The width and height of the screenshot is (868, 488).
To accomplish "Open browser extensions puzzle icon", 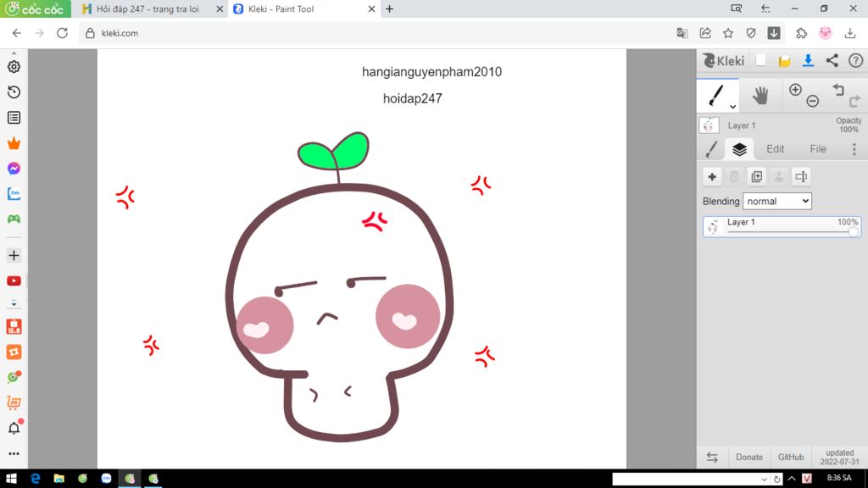I will pyautogui.click(x=802, y=33).
